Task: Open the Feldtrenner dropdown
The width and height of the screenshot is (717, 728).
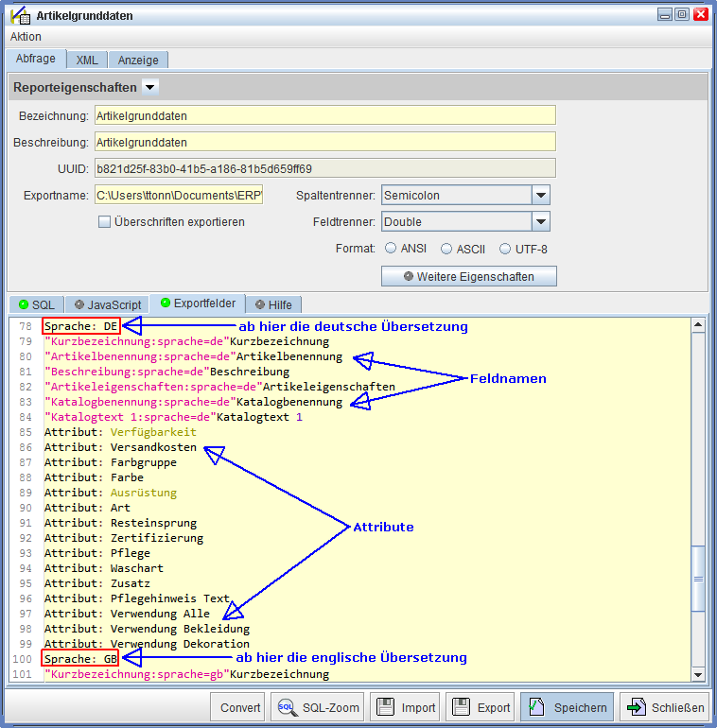Action: 540,222
